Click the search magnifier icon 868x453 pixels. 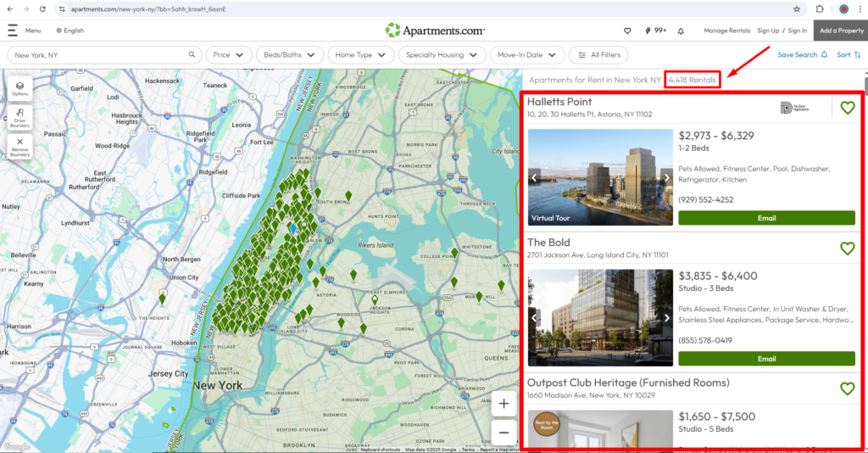pyautogui.click(x=192, y=55)
